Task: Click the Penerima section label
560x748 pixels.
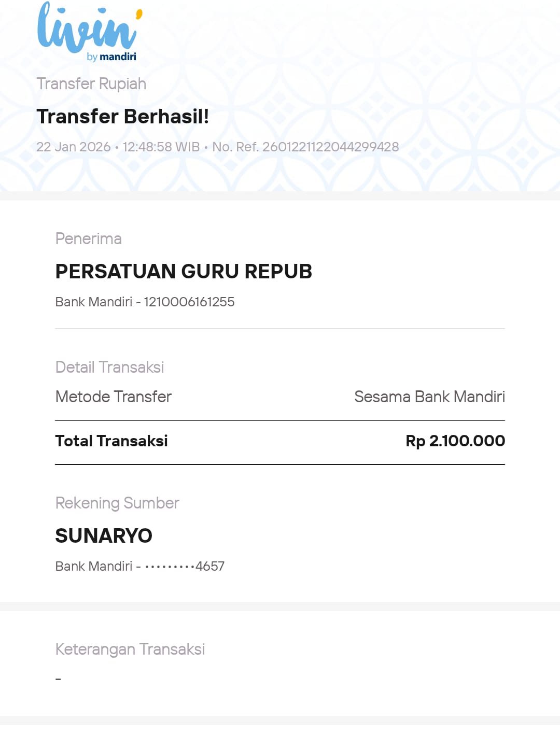Action: click(x=88, y=238)
